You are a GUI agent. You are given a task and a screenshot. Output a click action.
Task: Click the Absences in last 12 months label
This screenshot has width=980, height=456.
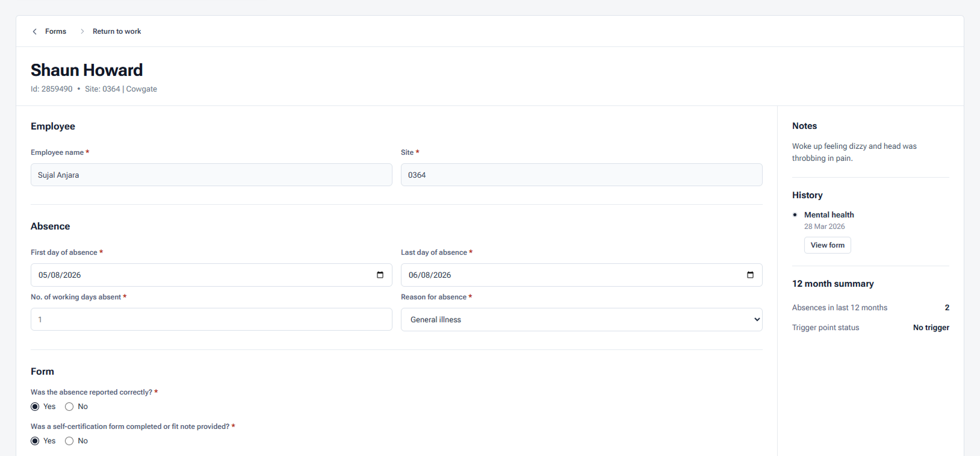[x=840, y=308]
